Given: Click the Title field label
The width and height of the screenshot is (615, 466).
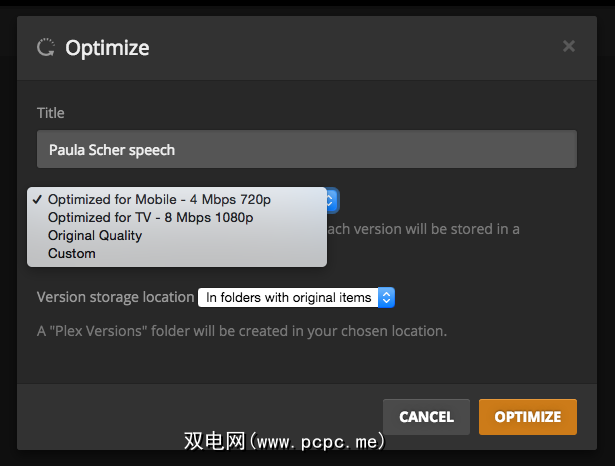Looking at the screenshot, I should tap(51, 113).
